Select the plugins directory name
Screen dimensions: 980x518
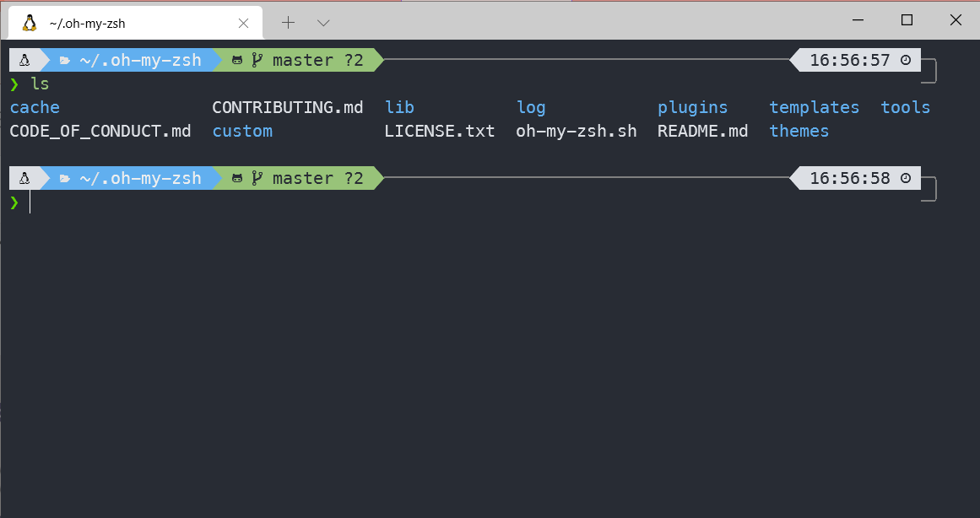[692, 107]
